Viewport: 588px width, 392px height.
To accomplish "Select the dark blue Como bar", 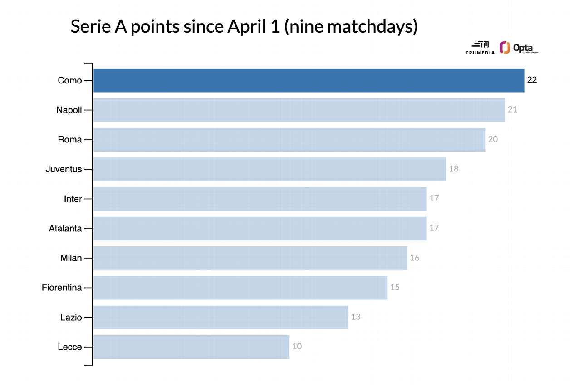I will (309, 81).
